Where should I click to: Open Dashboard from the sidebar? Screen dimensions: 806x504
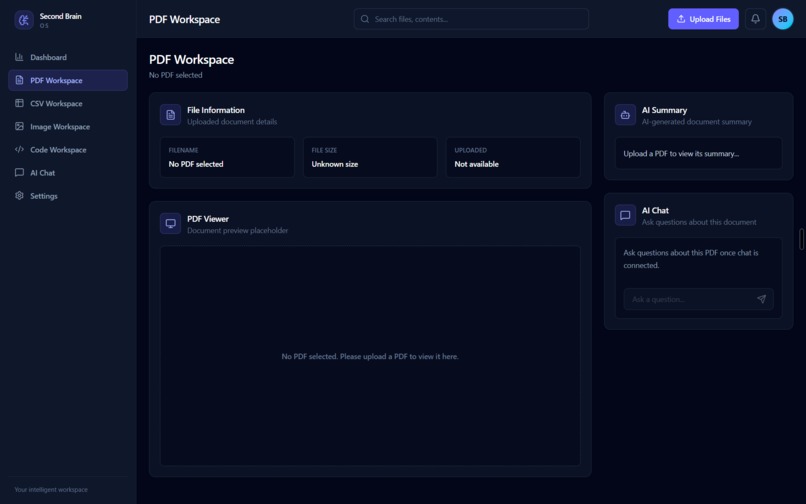point(68,57)
